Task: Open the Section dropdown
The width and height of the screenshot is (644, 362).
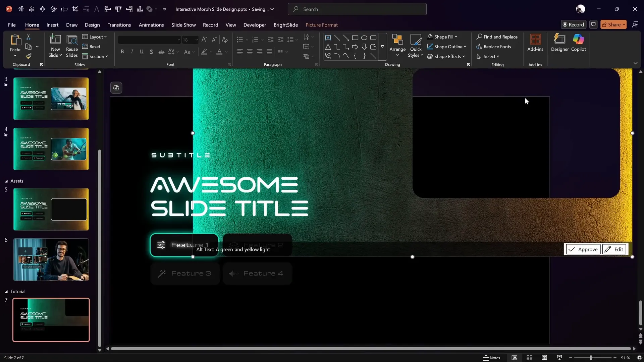Action: point(95,56)
